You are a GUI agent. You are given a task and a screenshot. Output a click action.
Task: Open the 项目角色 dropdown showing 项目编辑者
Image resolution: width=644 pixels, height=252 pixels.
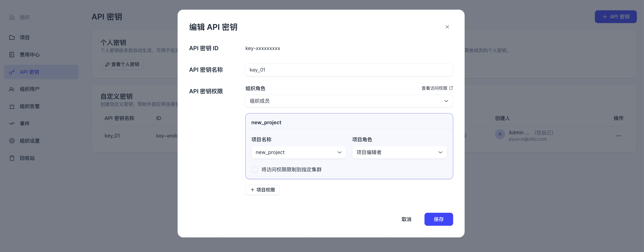click(x=399, y=152)
